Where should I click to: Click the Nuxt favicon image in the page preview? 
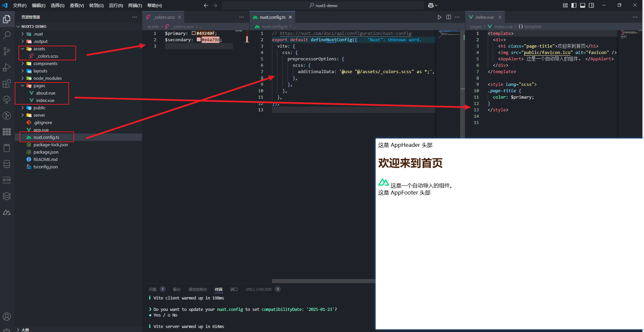[x=383, y=182]
